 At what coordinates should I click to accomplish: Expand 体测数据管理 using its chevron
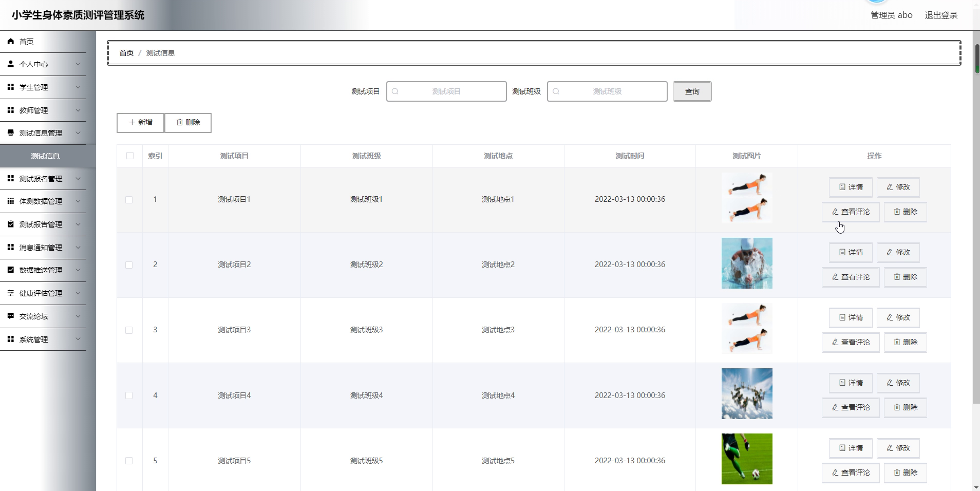pos(78,201)
